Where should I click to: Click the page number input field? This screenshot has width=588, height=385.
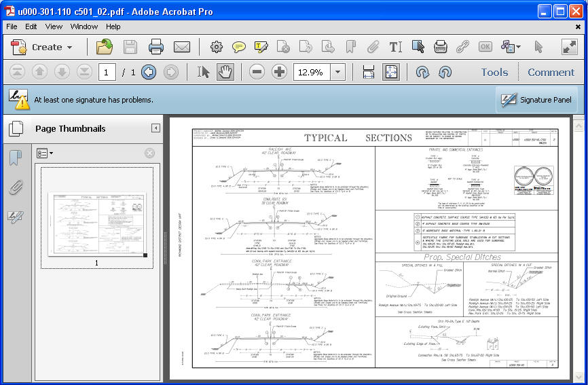(107, 72)
